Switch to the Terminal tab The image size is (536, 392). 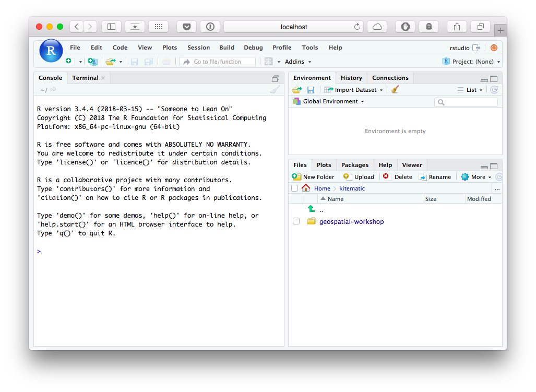[85, 78]
